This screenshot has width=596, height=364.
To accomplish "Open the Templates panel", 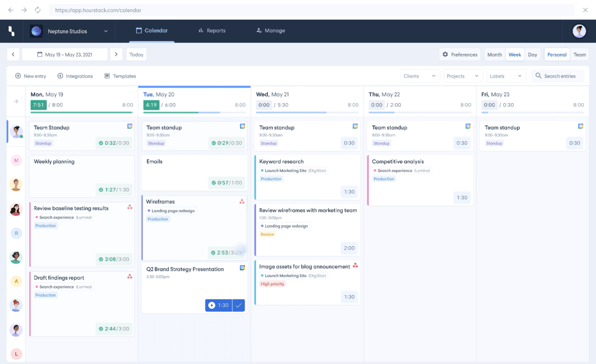I will coord(120,76).
